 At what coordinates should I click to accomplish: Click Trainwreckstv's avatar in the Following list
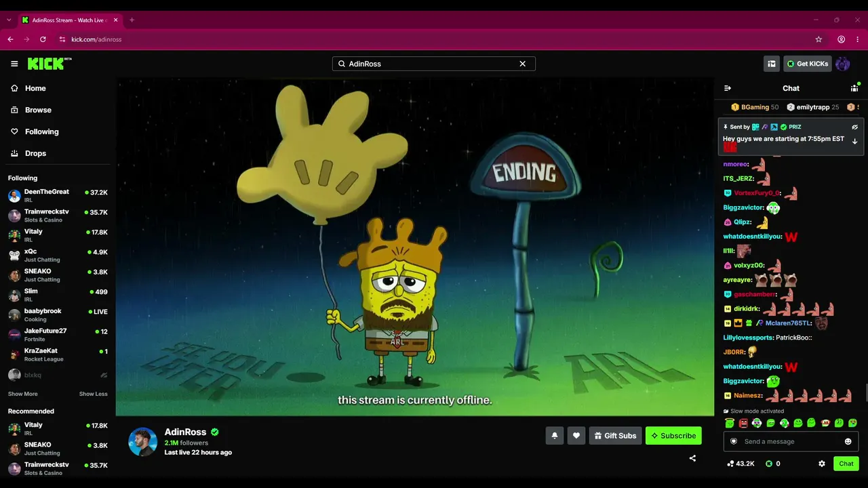click(14, 216)
